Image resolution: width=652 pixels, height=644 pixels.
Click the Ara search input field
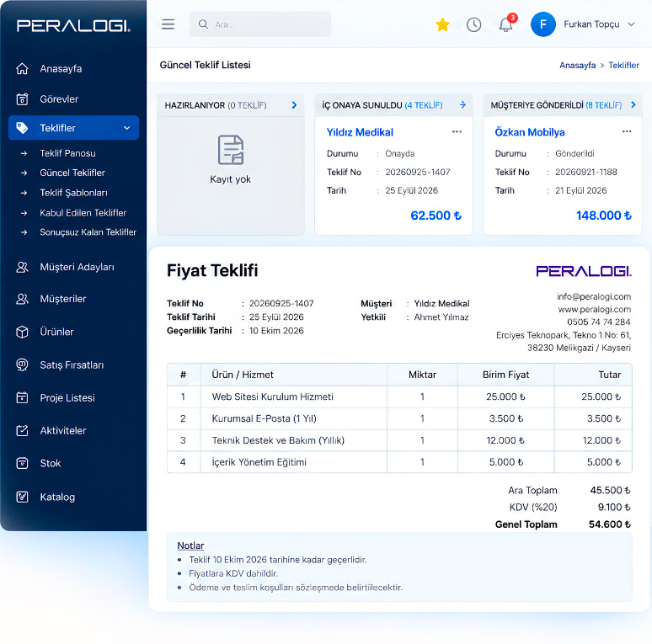click(260, 24)
